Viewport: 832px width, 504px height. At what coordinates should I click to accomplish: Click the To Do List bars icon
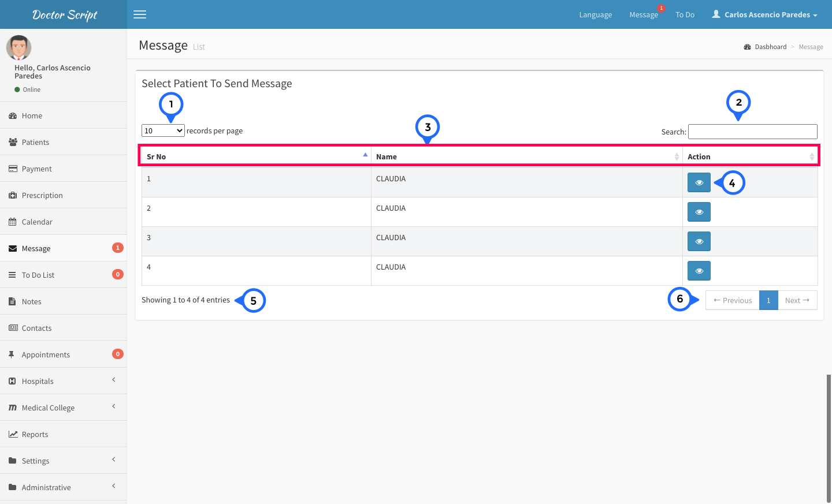pos(12,275)
